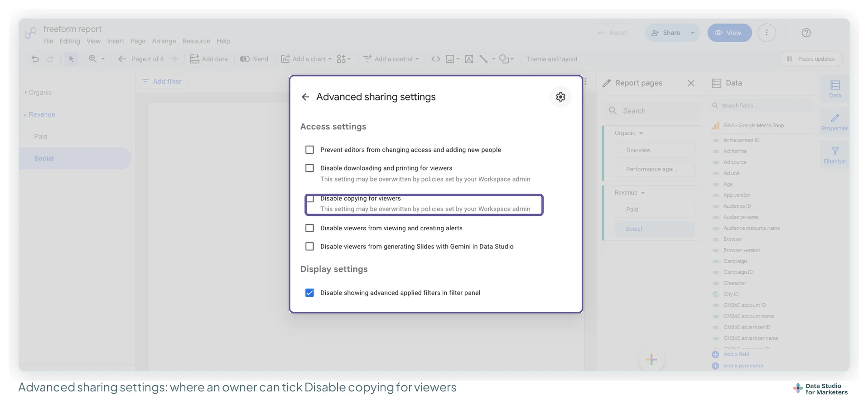Click the Search fields input in Data panel
Viewport: 868px width, 405px height.
click(x=762, y=105)
